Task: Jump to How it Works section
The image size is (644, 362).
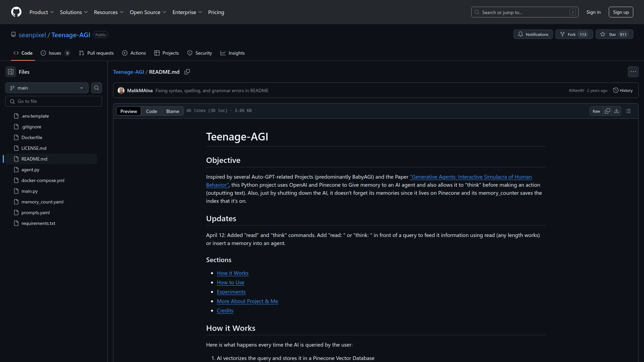Action: pyautogui.click(x=232, y=273)
